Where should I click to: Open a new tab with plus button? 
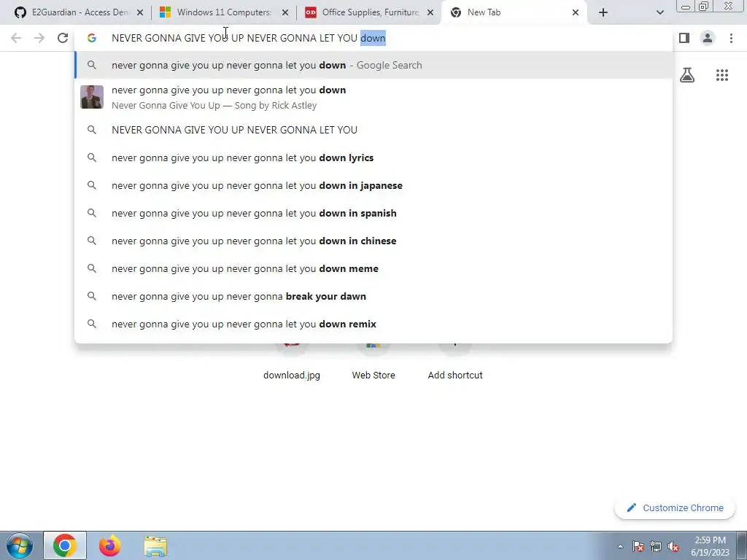[x=603, y=12]
